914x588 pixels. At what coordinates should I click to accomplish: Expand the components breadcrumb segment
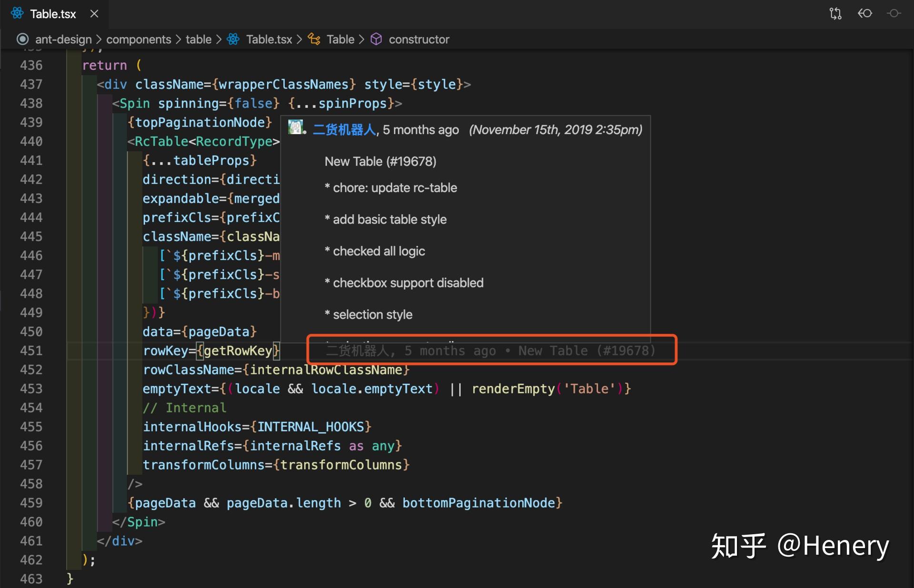tap(139, 39)
